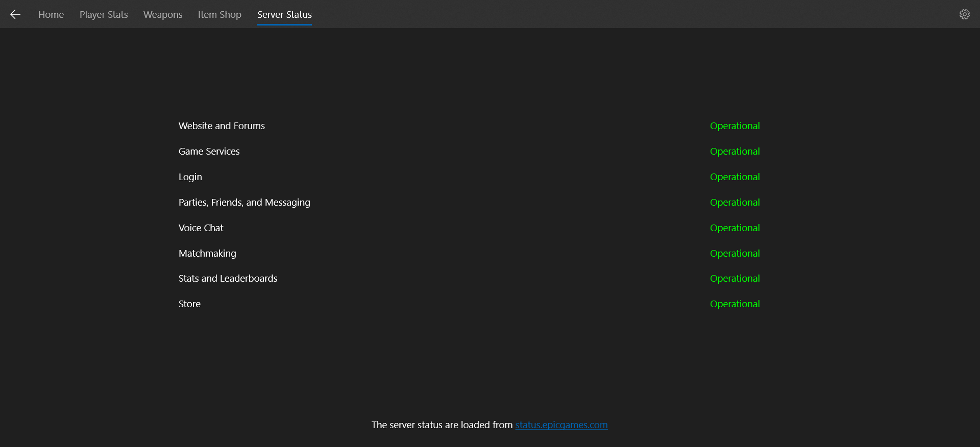Click the Voice Chat service label
The image size is (980, 447).
click(201, 228)
